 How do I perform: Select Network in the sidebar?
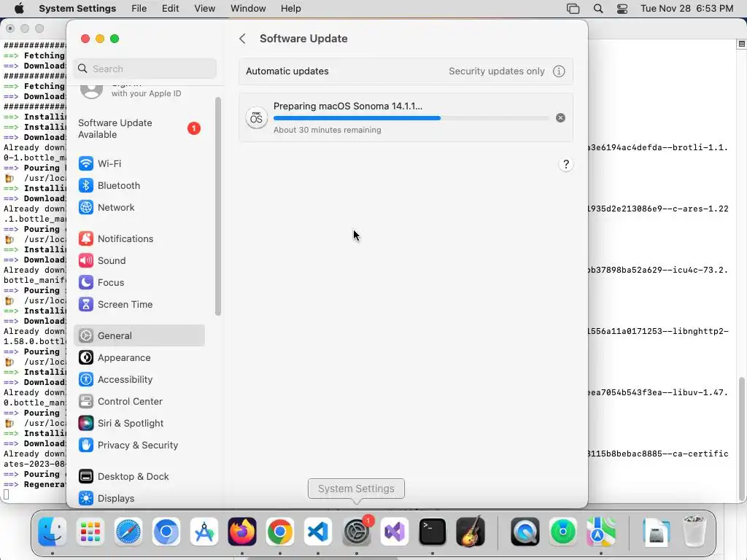[x=139, y=207]
